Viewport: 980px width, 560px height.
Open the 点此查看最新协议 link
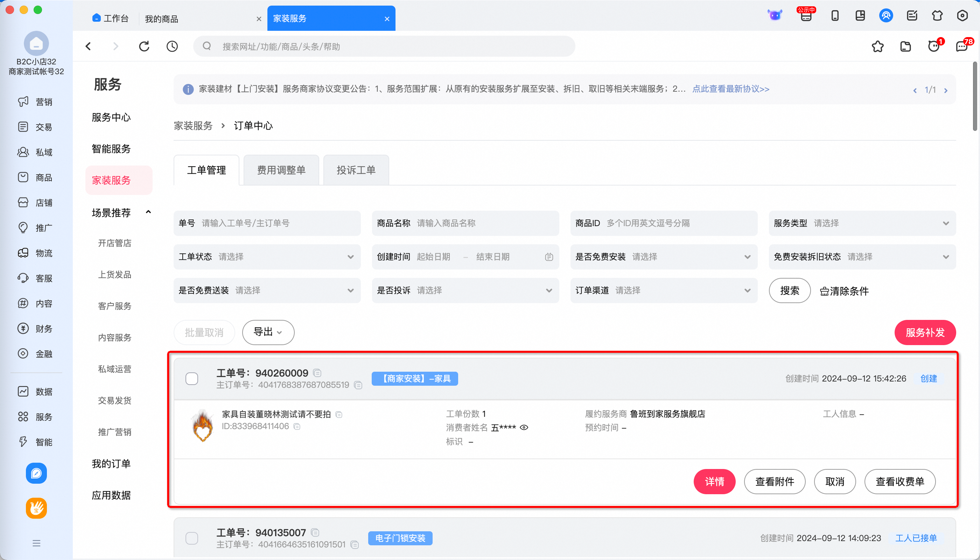[730, 89]
